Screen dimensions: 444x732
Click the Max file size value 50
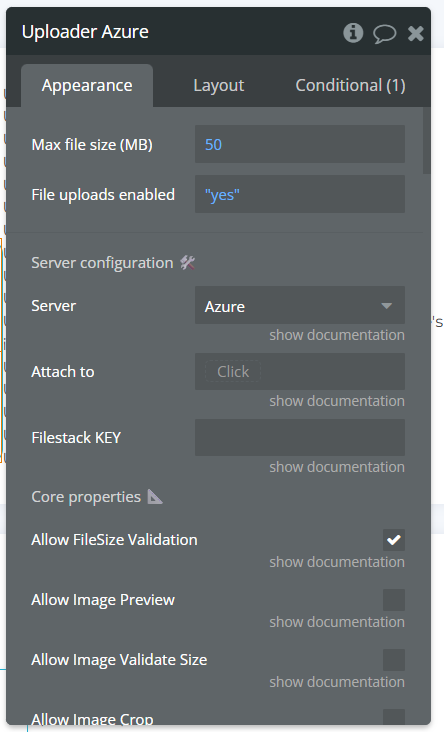pos(213,145)
